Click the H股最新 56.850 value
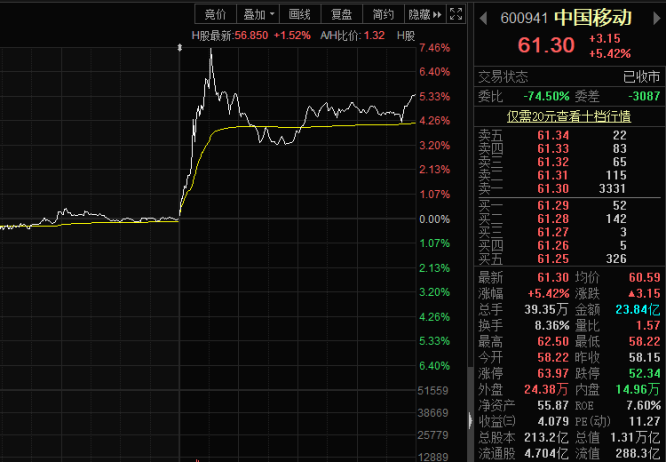 click(251, 36)
